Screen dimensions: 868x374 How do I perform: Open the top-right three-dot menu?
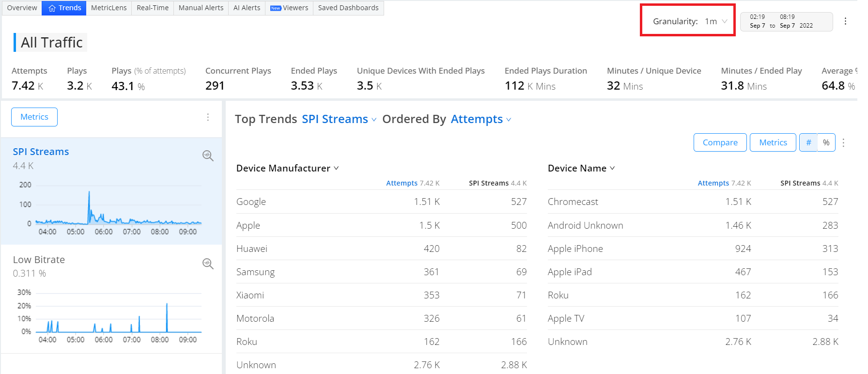845,21
